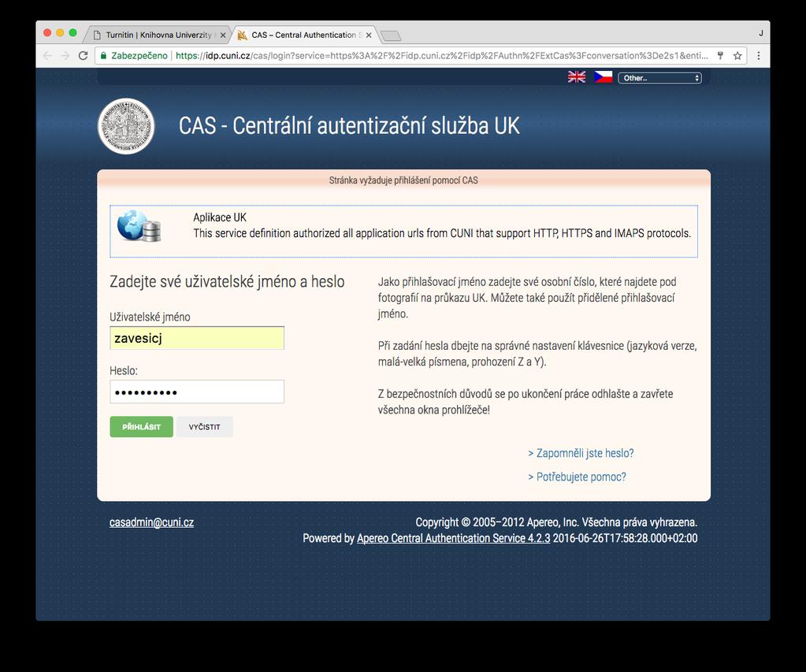
Task: Click the browser back arrow
Action: coord(47,55)
